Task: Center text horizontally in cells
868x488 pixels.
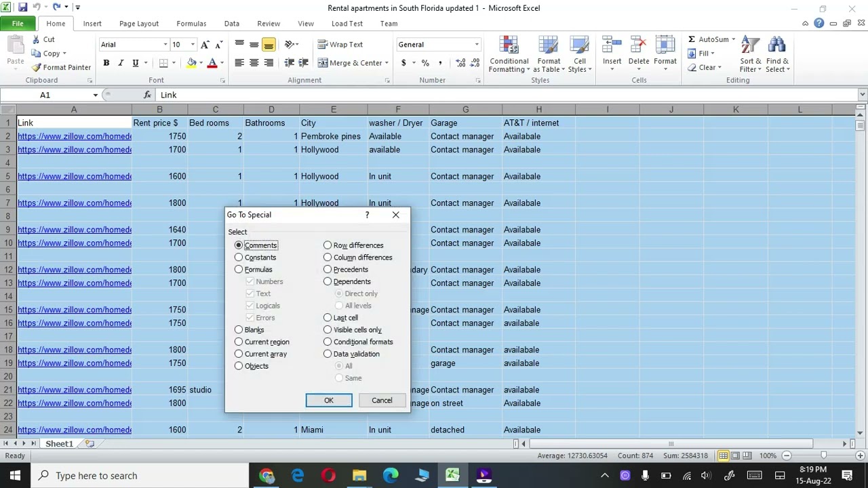Action: point(254,63)
